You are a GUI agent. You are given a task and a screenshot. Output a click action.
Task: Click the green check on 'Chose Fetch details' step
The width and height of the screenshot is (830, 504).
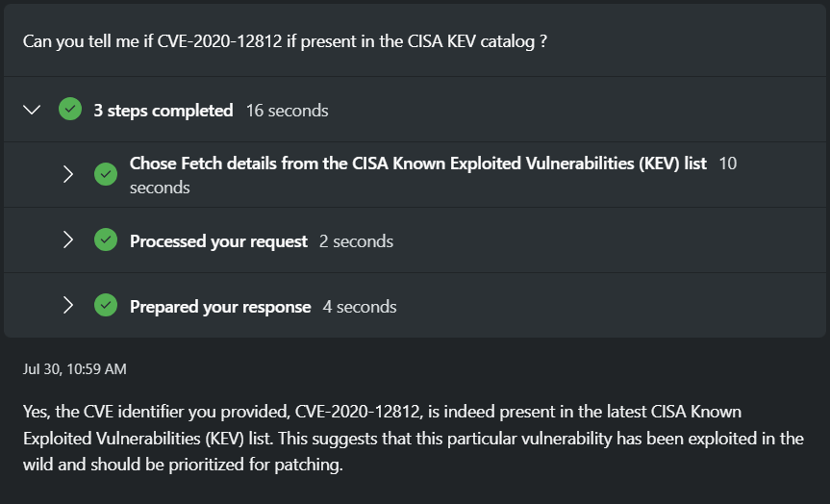(x=106, y=174)
